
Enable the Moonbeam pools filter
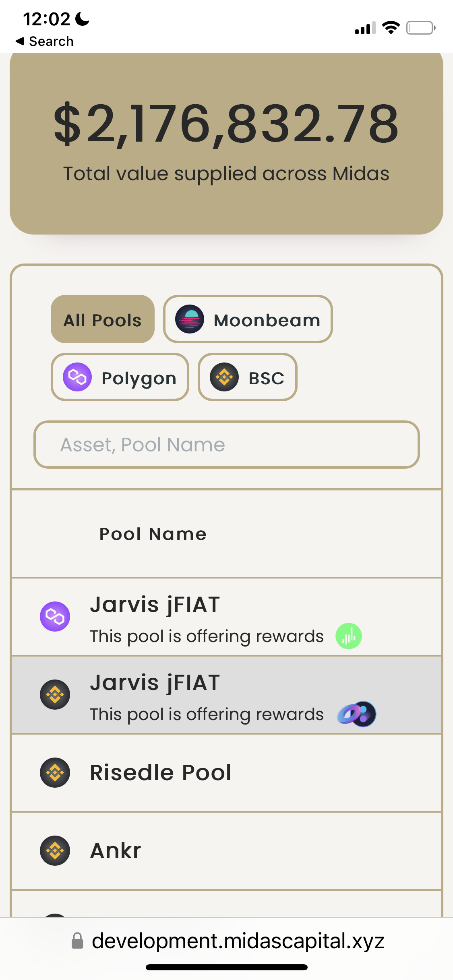[248, 319]
